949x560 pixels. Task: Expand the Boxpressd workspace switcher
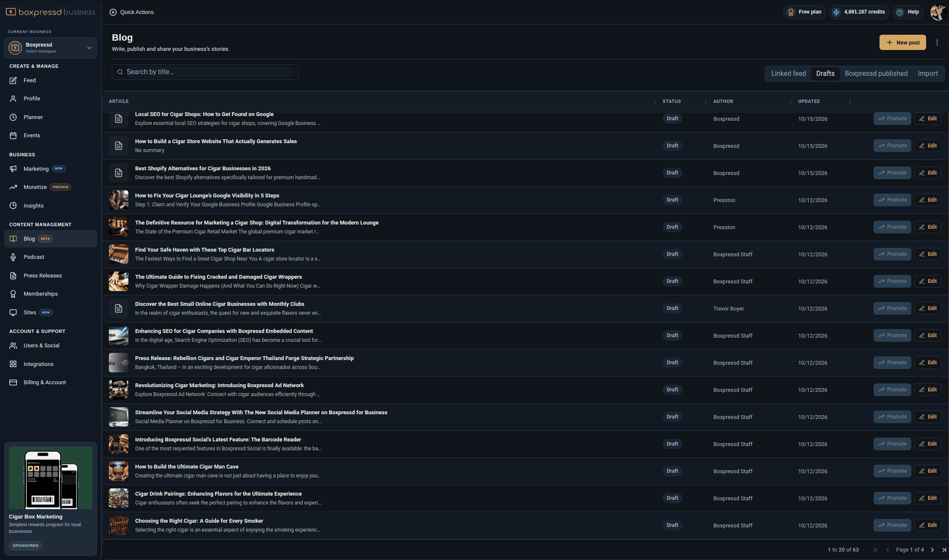(x=50, y=48)
